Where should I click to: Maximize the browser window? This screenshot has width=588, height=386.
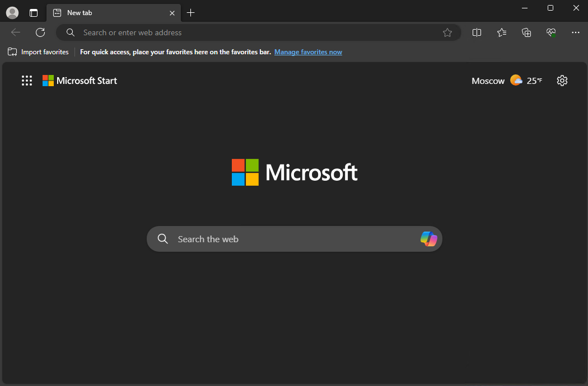click(550, 8)
